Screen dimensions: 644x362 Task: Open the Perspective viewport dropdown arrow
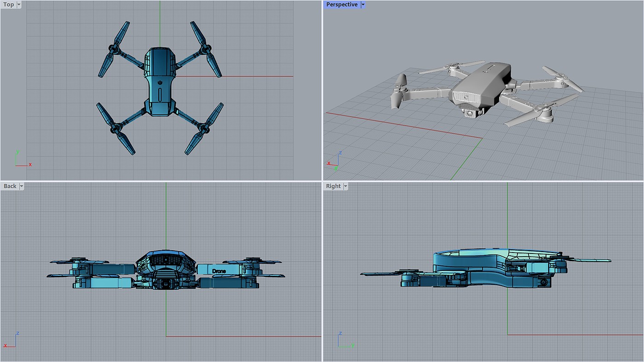363,5
